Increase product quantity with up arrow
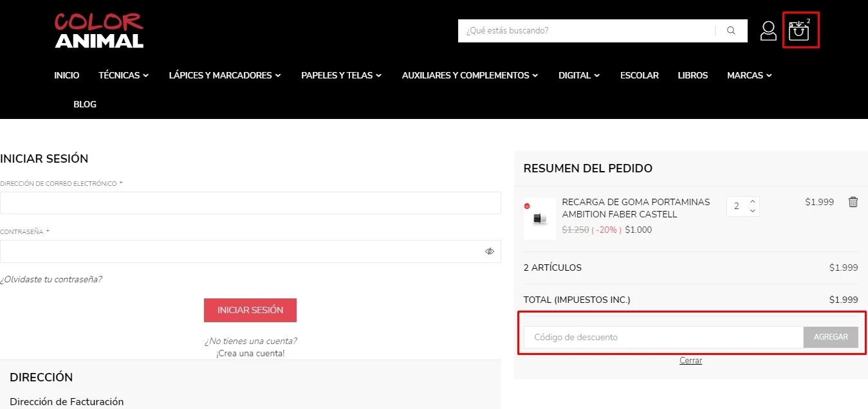The image size is (868, 409). coord(753,201)
